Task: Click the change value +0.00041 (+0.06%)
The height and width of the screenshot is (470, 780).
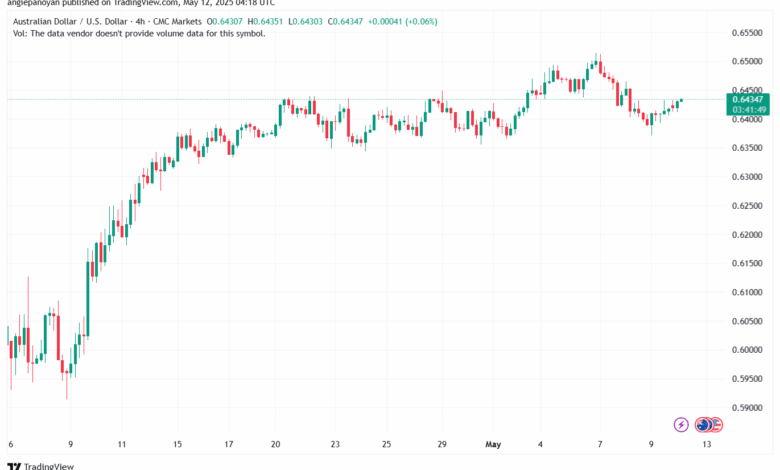Action: pyautogui.click(x=402, y=22)
